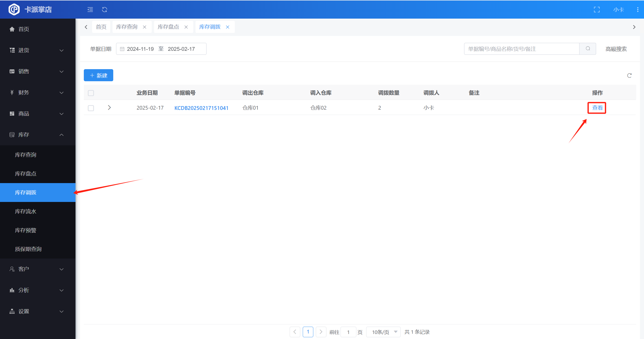Click the 新建 button
Screen dimensions: 644x339
tap(98, 75)
